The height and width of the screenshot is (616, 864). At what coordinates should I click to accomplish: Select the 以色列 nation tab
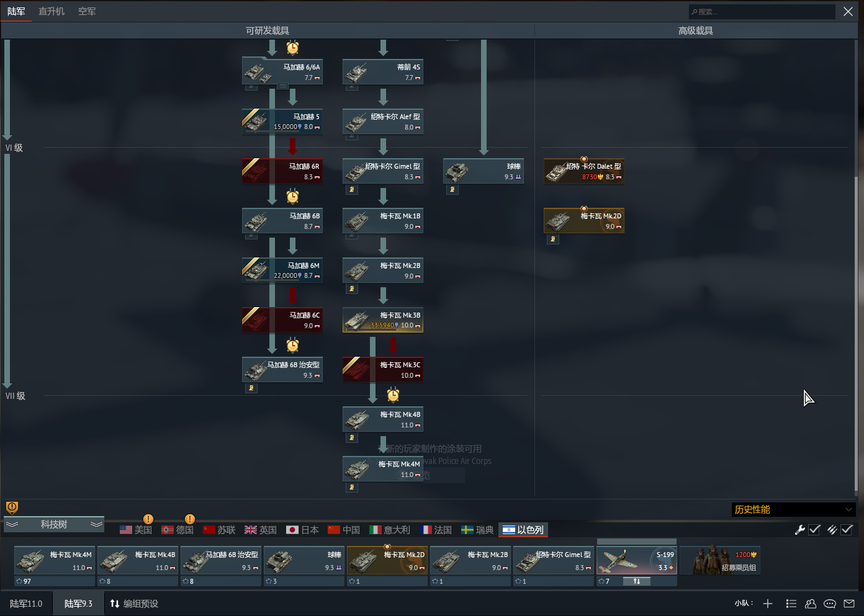(x=523, y=530)
